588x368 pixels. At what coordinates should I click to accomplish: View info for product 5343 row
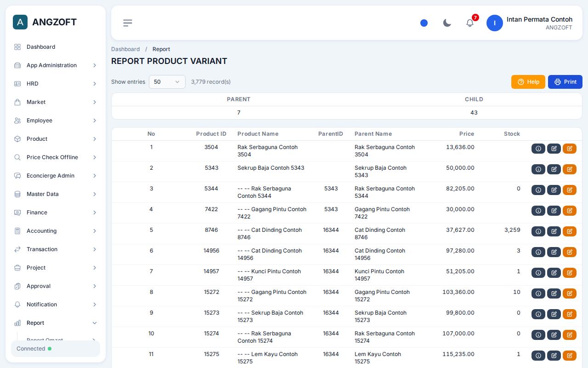coord(538,169)
